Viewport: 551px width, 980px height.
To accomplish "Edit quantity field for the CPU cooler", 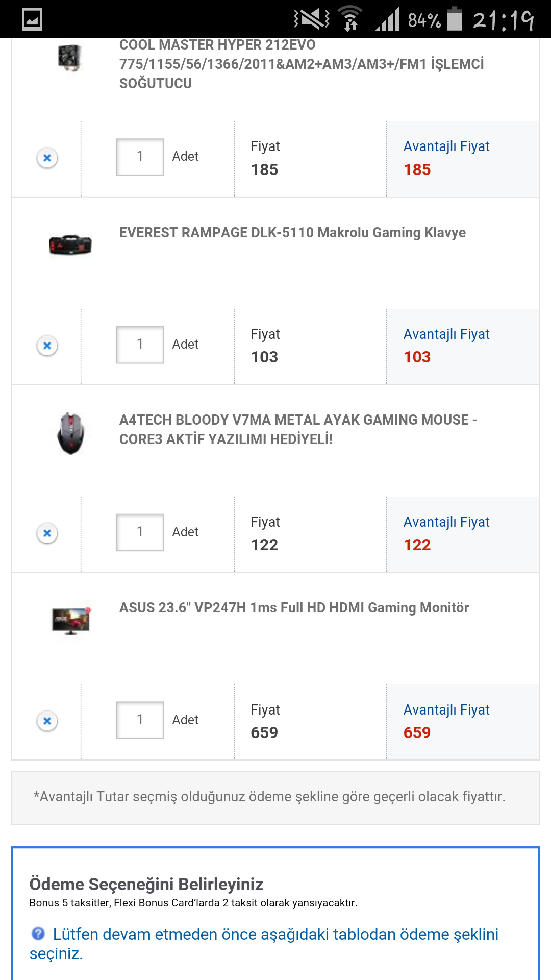I will click(140, 157).
